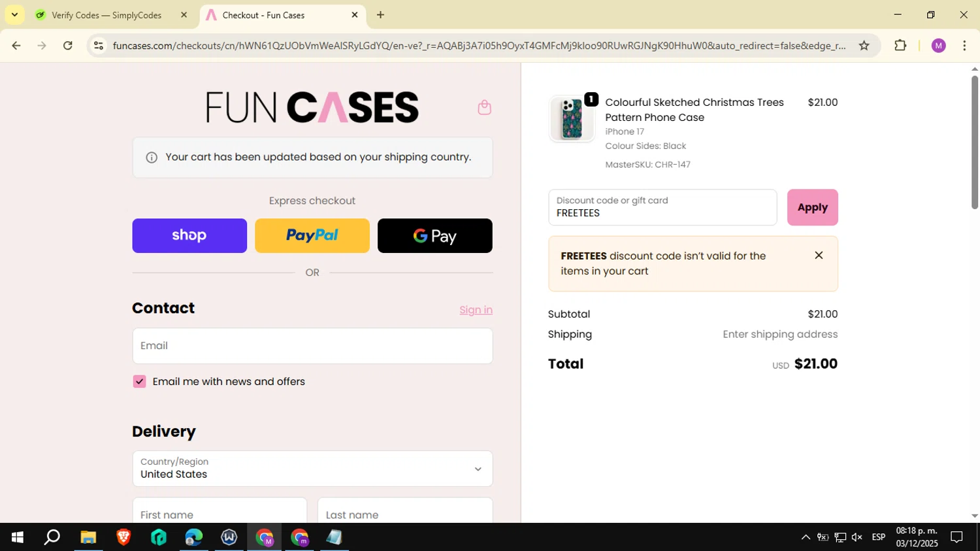
Task: Click the page vertical scrollbar thumb
Action: 974,142
